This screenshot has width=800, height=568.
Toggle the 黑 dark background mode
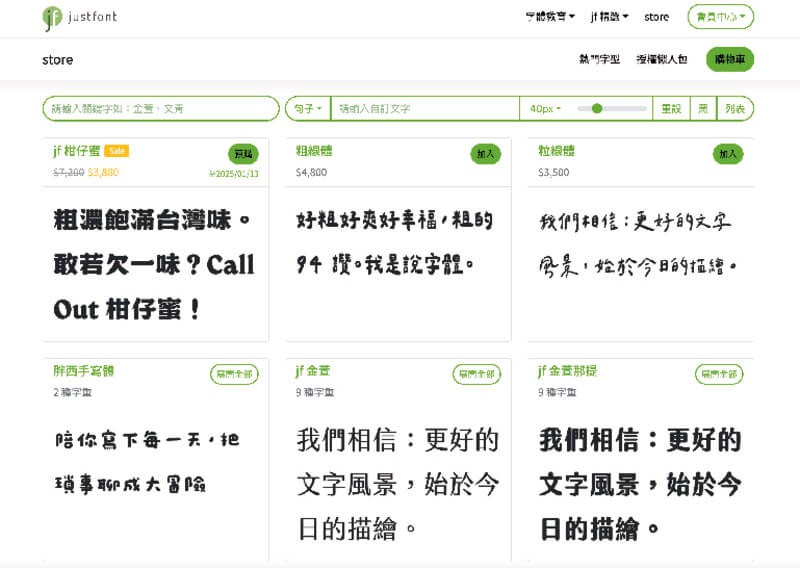(703, 108)
